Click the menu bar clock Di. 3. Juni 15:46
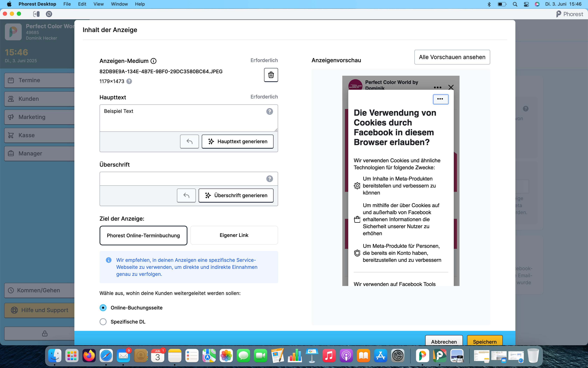The height and width of the screenshot is (368, 588). click(563, 4)
